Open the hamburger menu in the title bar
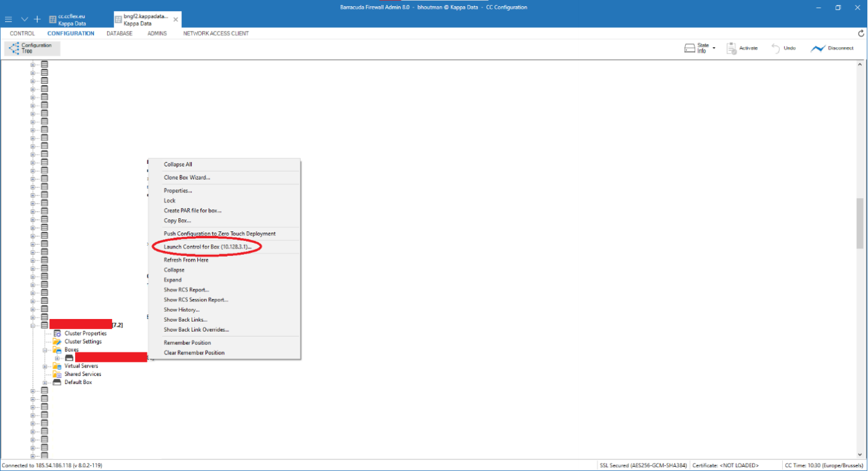Viewport: 868px width, 471px height. pos(9,20)
